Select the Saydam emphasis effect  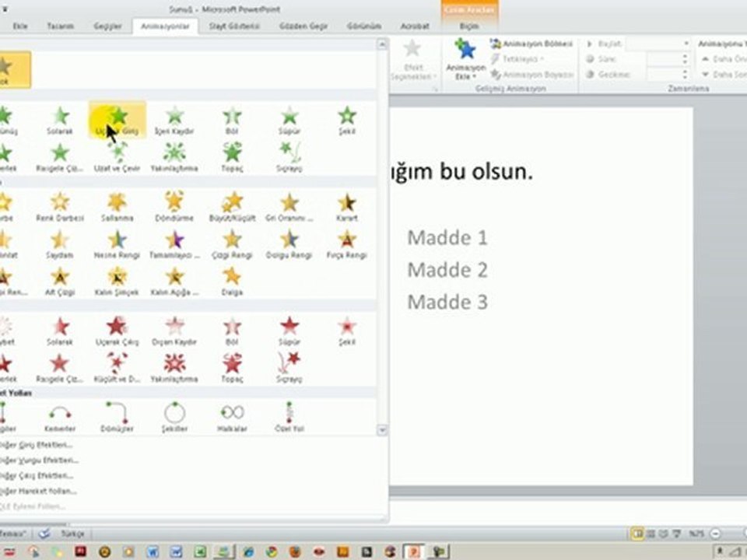(60, 244)
